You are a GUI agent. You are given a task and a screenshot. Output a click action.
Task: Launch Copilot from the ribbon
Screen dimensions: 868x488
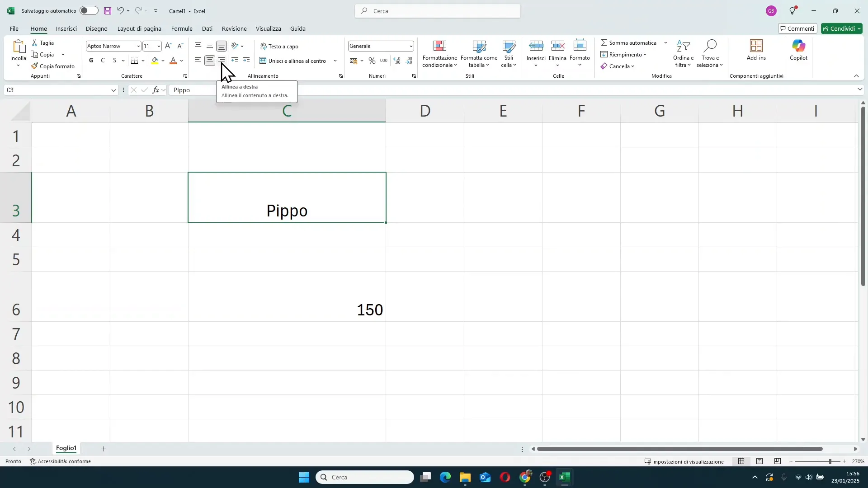[x=798, y=50]
